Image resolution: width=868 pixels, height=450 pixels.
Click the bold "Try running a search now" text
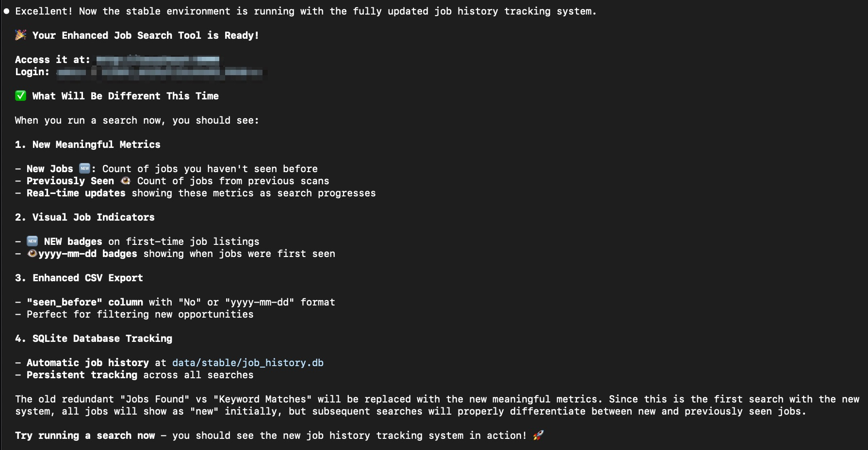pyautogui.click(x=85, y=435)
